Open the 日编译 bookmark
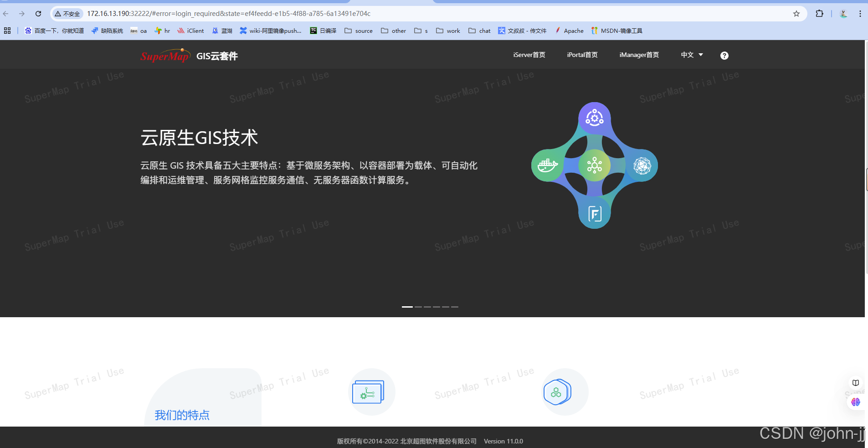Viewport: 868px width, 448px height. [323, 31]
